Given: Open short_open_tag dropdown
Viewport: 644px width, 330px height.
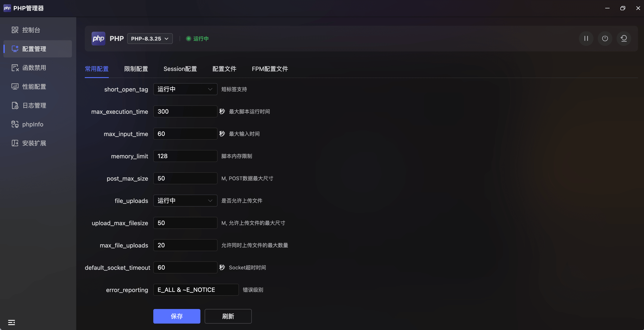Looking at the screenshot, I should [185, 89].
